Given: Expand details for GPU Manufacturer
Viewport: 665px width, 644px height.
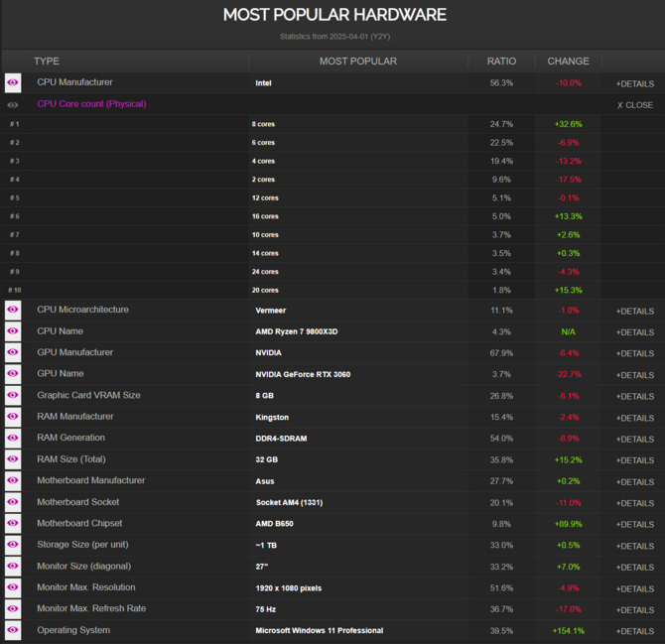Looking at the screenshot, I should tap(635, 353).
